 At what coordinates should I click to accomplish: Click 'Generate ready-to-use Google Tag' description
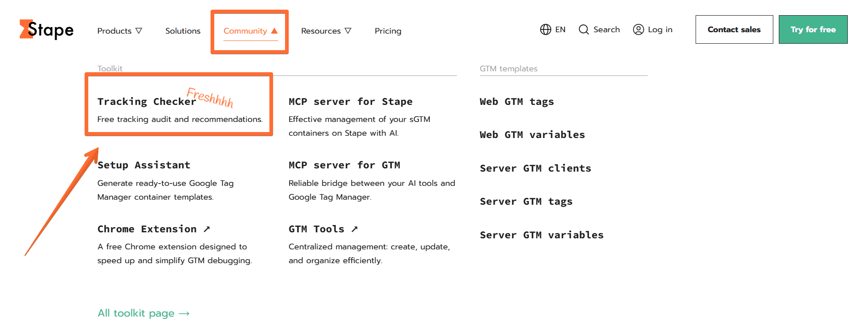166,183
